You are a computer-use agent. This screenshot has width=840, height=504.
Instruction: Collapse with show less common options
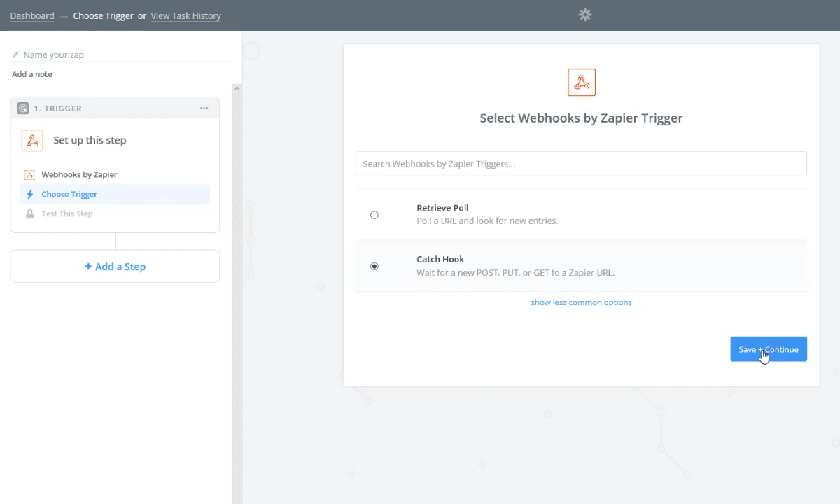point(581,302)
